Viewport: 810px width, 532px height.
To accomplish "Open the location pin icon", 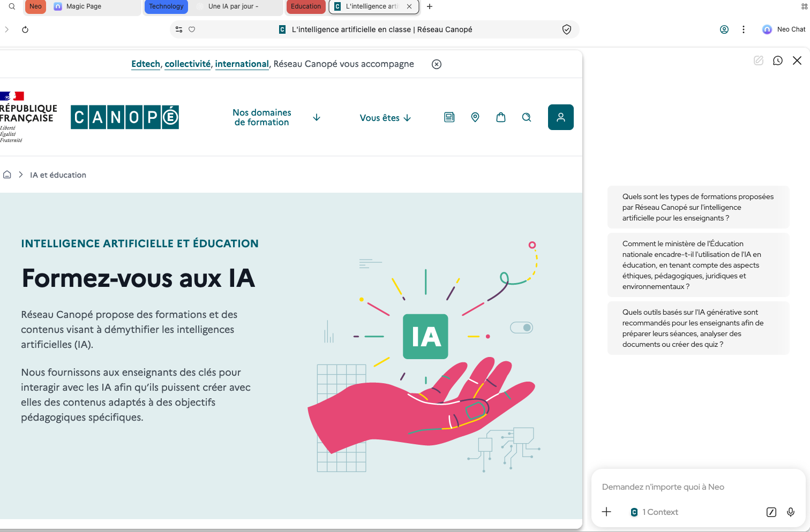I will tap(475, 117).
